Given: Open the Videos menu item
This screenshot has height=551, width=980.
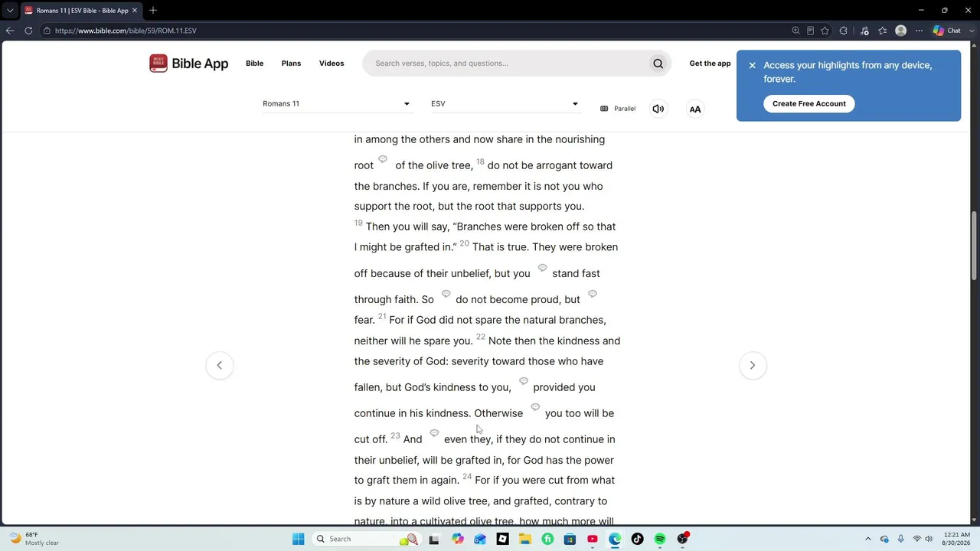Looking at the screenshot, I should click(x=332, y=64).
